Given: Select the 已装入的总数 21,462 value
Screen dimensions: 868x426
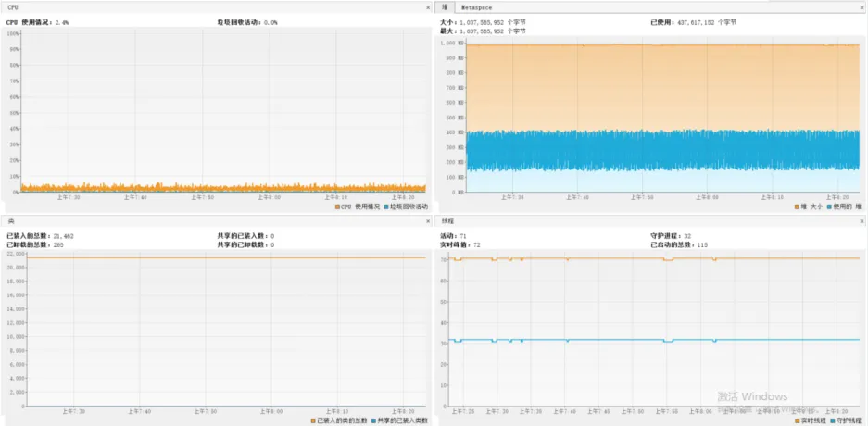Looking at the screenshot, I should [64, 236].
